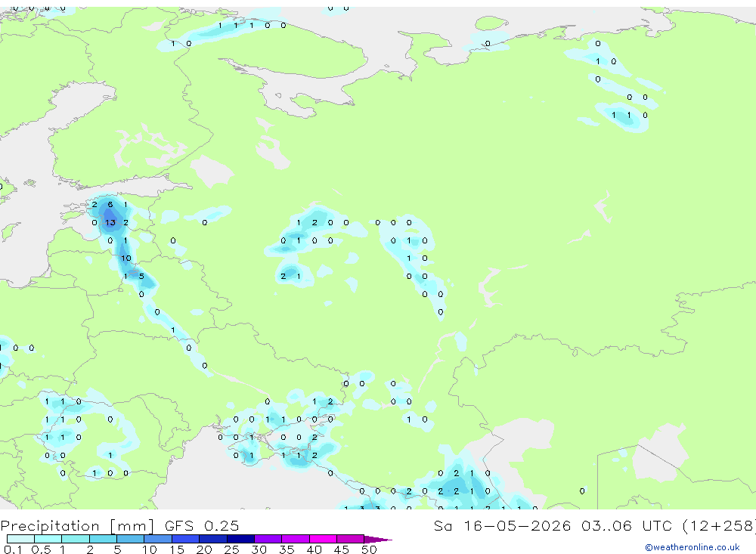Click legend swatch between 1 and 2
Image resolution: width=756 pixels, height=554 pixels.
click(76, 539)
